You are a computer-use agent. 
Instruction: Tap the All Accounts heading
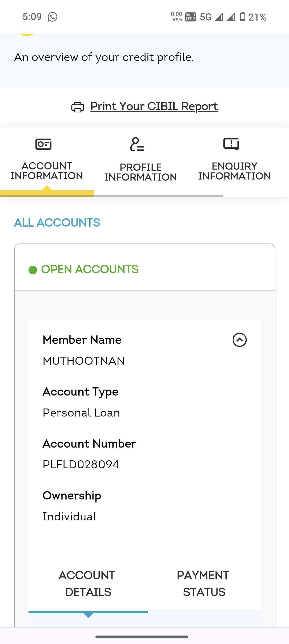pyautogui.click(x=57, y=223)
